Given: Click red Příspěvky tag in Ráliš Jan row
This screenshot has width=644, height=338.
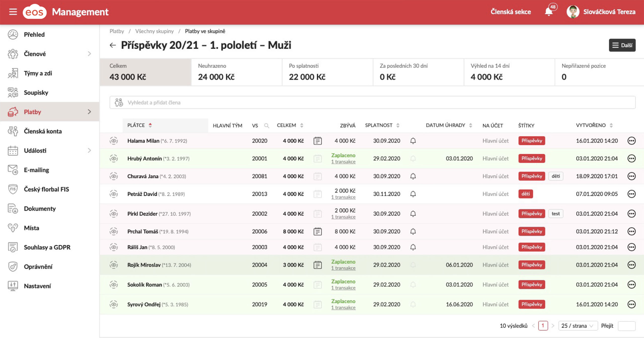Looking at the screenshot, I should click(x=532, y=247).
